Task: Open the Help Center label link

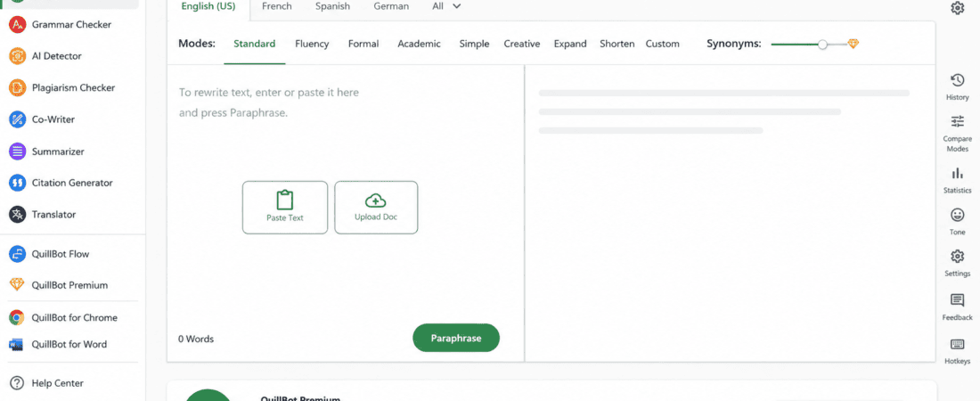Action: pyautogui.click(x=58, y=383)
